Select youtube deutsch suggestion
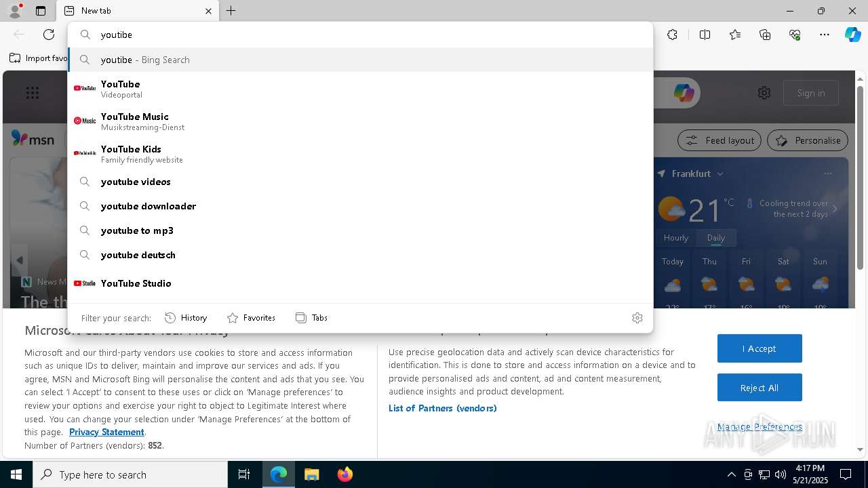The width and height of the screenshot is (868, 488). 360,255
